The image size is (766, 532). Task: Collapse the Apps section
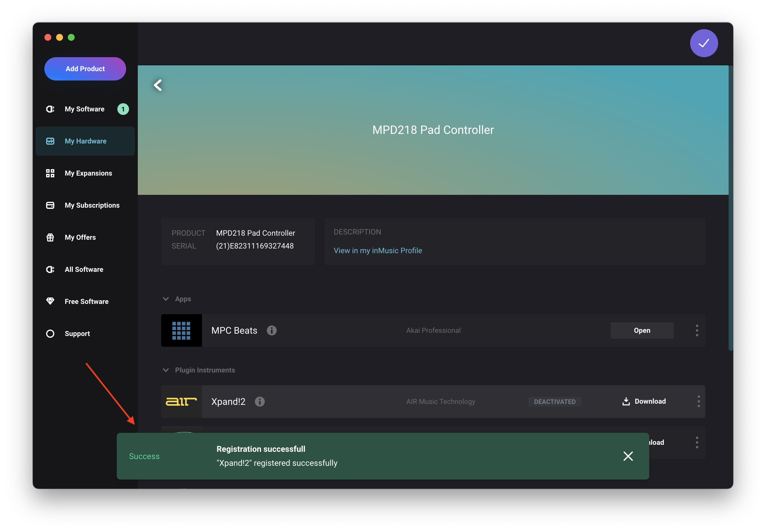[166, 299]
